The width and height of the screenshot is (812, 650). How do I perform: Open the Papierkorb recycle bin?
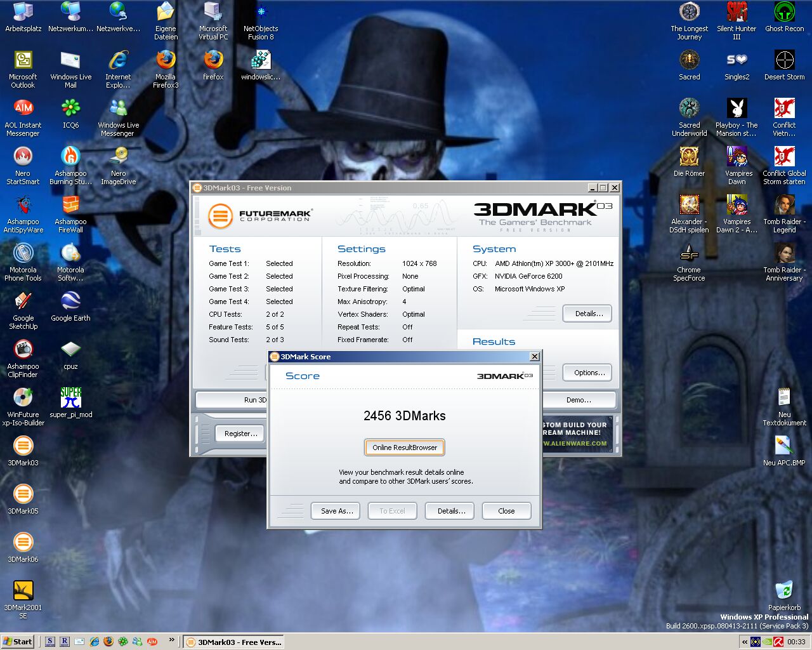tap(785, 596)
